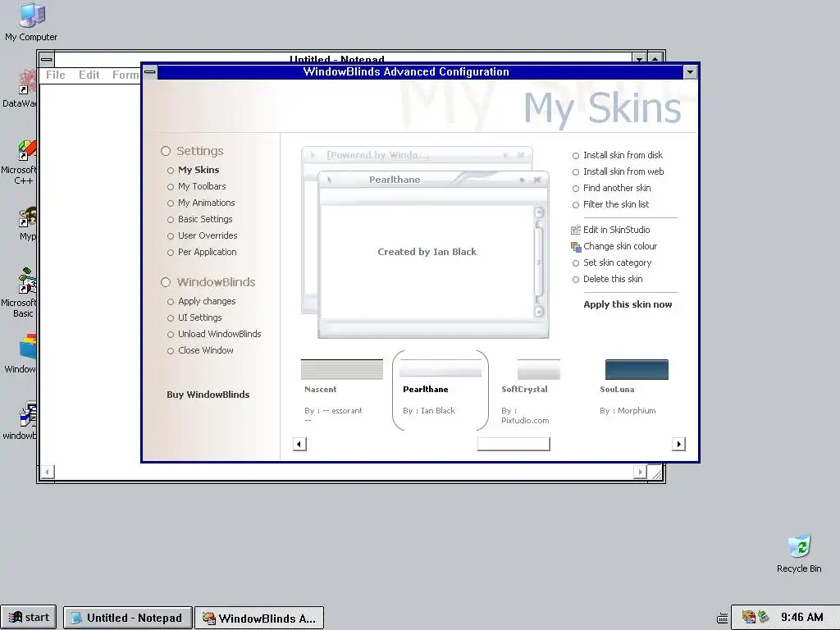The image size is (840, 630).
Task: Select the My Animations option
Action: coord(201,203)
